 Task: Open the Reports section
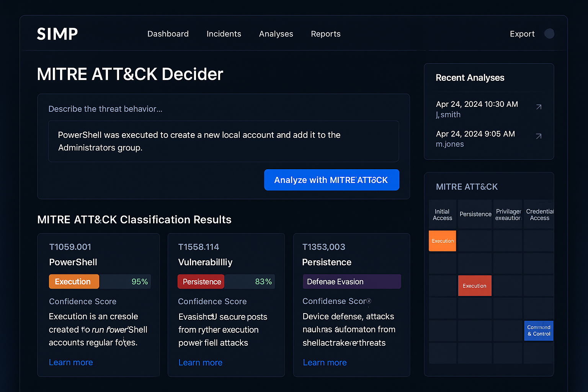326,34
